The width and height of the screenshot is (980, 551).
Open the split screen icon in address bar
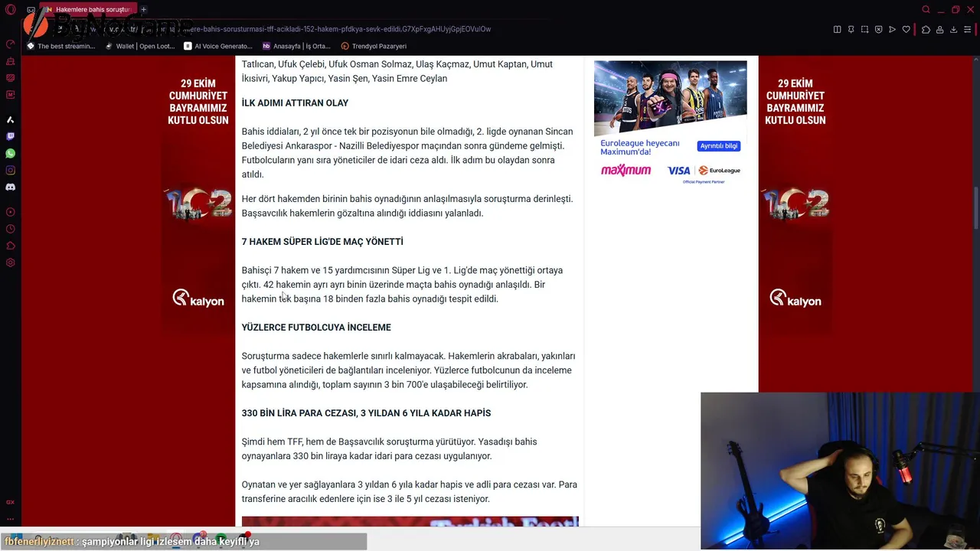(x=837, y=29)
